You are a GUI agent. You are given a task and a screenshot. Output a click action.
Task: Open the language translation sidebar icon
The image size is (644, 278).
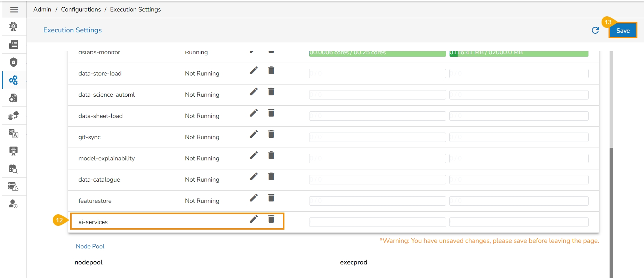[14, 134]
